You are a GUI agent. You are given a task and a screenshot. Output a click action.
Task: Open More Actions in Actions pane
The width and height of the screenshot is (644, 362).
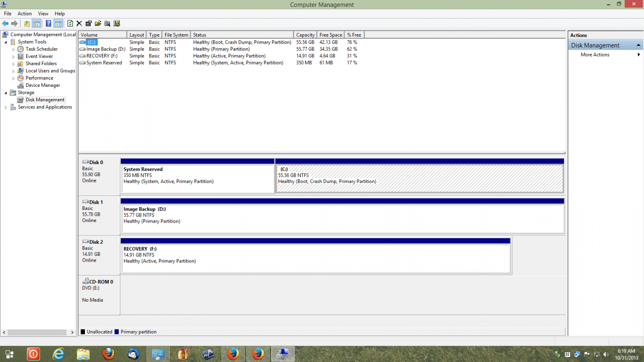[595, 55]
